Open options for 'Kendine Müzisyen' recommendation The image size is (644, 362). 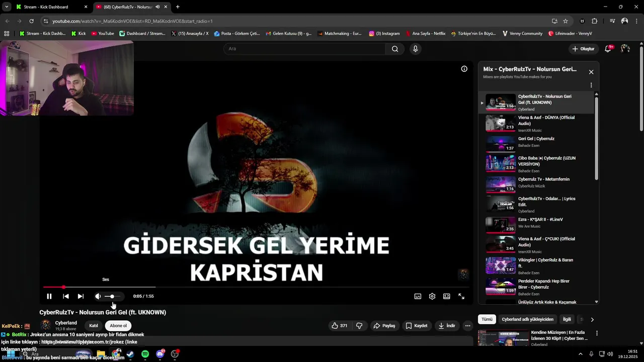coord(597,333)
